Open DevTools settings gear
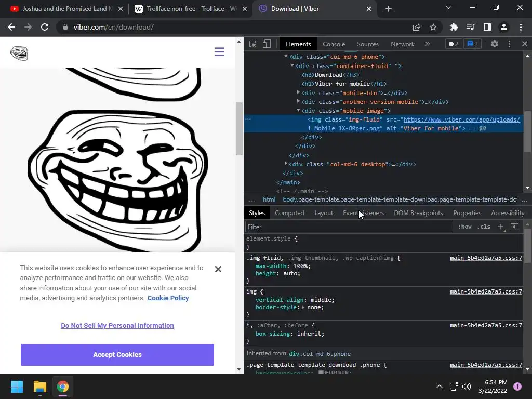532x399 pixels. coord(495,44)
